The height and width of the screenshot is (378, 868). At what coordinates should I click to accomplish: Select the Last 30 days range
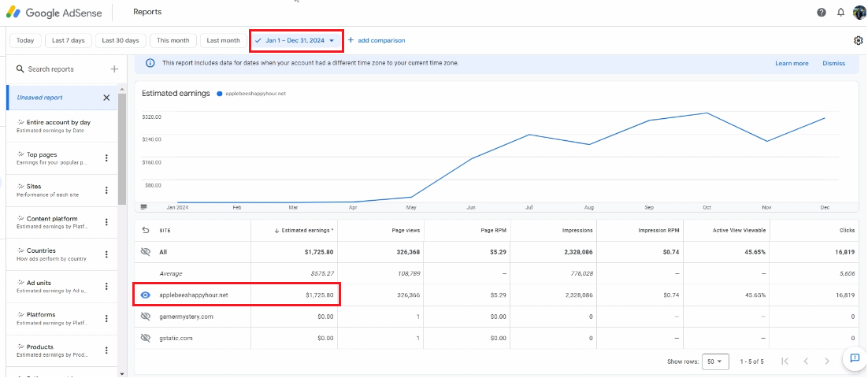click(121, 40)
